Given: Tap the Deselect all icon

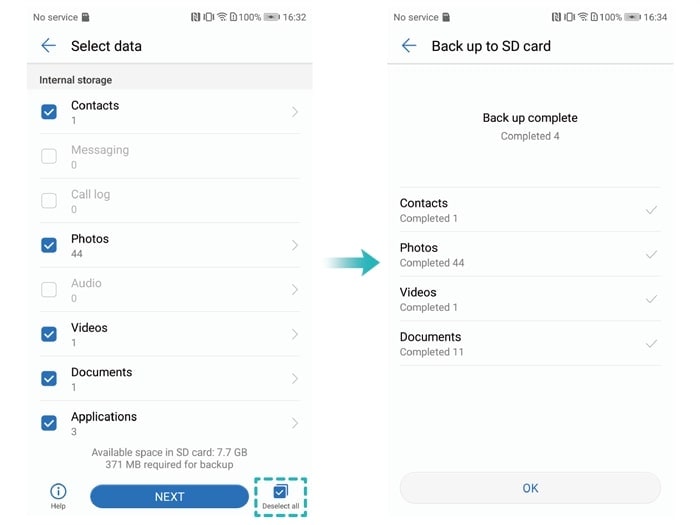Looking at the screenshot, I should [x=280, y=492].
